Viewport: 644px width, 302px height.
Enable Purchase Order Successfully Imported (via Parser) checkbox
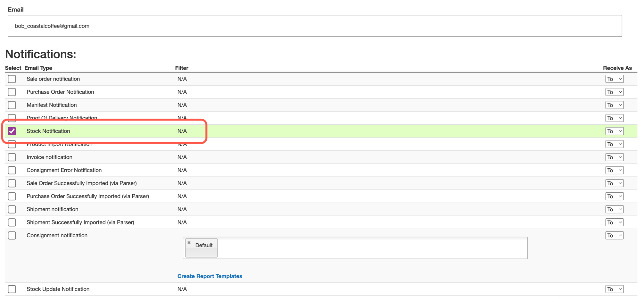tap(12, 196)
